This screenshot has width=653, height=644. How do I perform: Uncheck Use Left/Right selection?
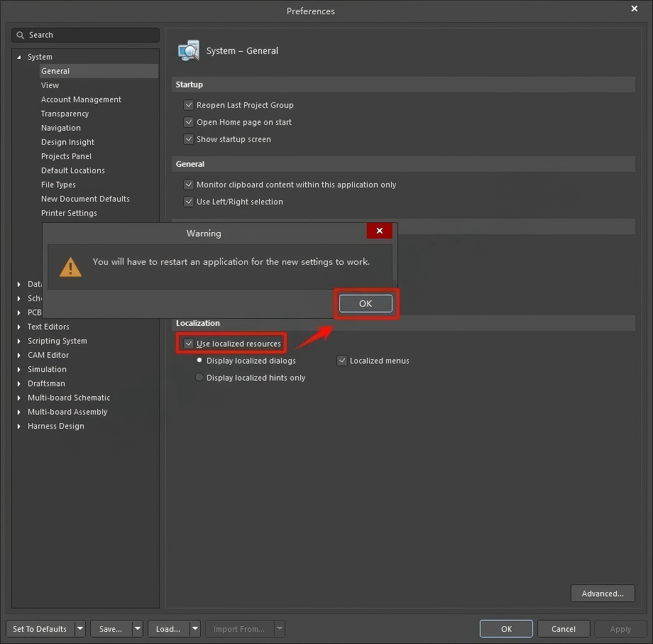tap(189, 202)
